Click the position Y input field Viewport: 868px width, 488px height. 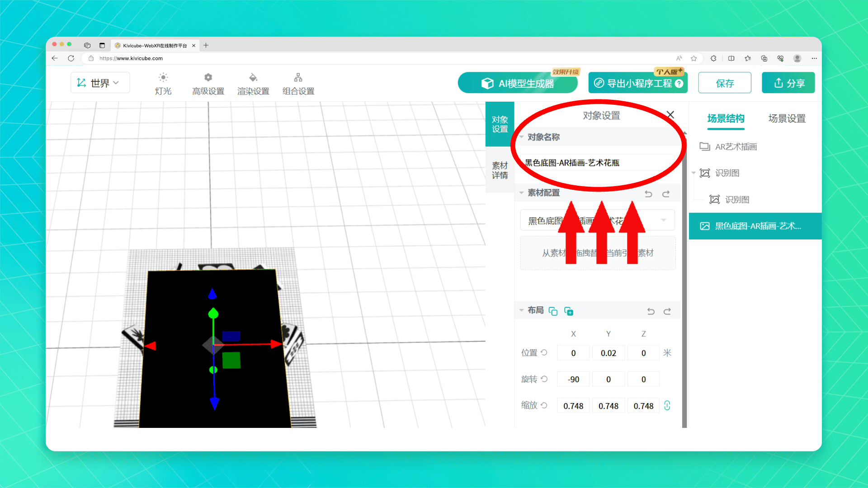pos(608,353)
